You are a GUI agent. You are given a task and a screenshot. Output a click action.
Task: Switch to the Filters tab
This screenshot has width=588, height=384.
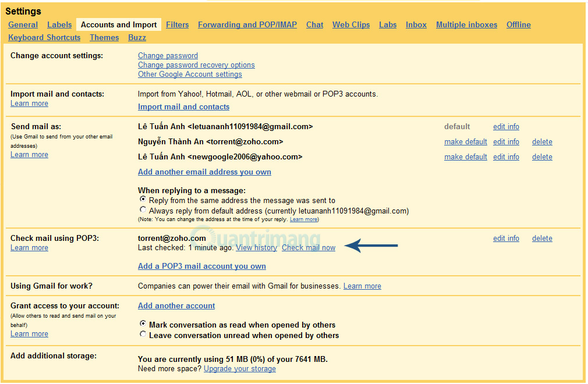(177, 24)
